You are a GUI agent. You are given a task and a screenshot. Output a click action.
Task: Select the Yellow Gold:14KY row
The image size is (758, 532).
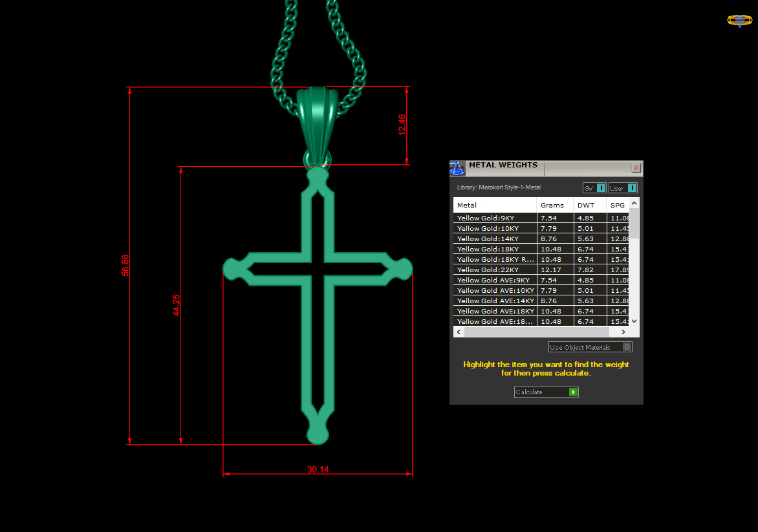(x=541, y=239)
